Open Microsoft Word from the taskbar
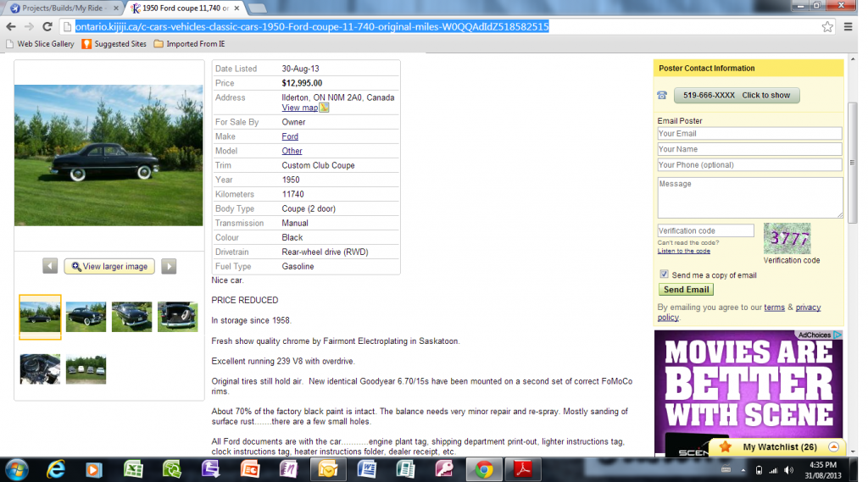Viewport: 868px width, 482px height. tap(366, 469)
